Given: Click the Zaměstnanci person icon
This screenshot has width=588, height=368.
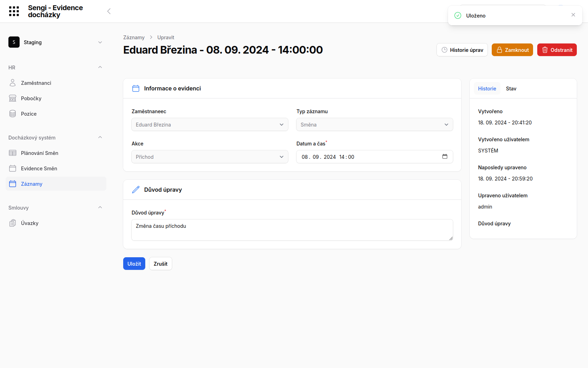Looking at the screenshot, I should [13, 83].
